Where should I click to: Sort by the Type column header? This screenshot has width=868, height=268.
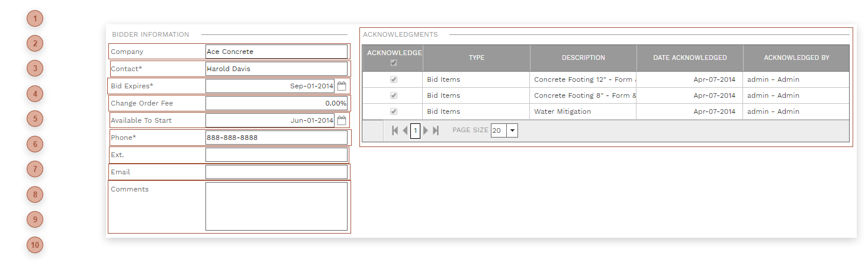point(476,58)
